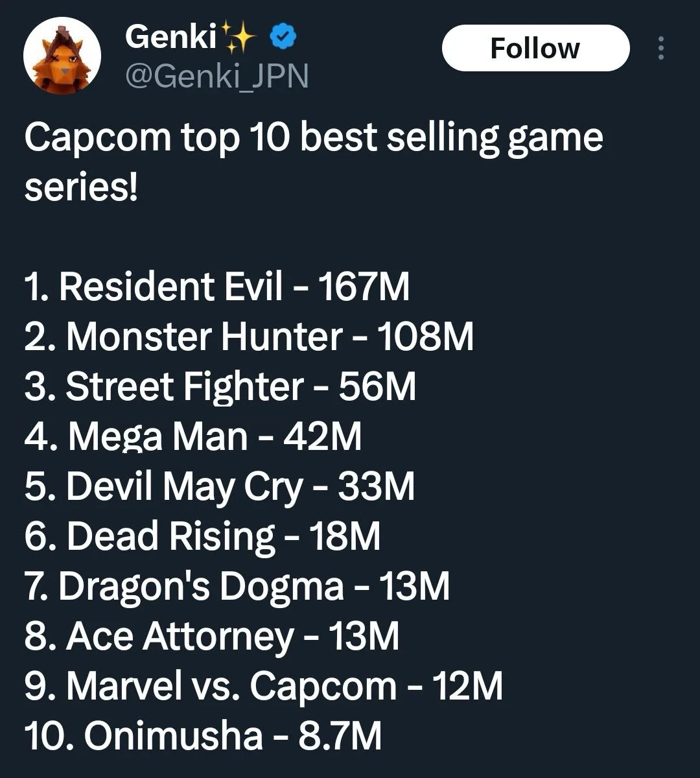Click '167M' sales figure text
This screenshot has width=700, height=778.
[x=363, y=287]
